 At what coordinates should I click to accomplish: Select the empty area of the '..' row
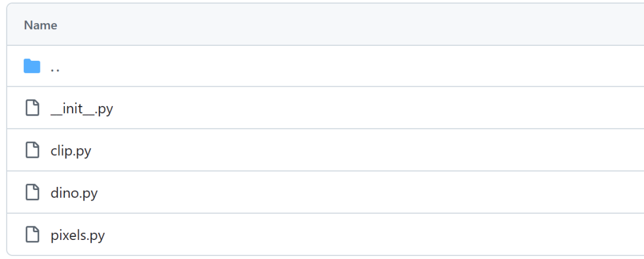(x=349, y=66)
